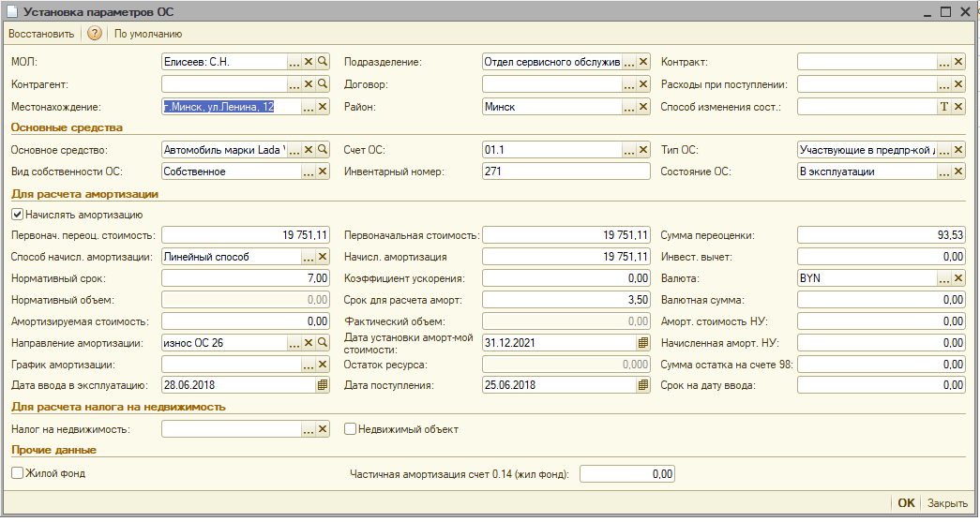Open search icon for Основное средство field
Screen dimensions: 980x522
coord(323,150)
